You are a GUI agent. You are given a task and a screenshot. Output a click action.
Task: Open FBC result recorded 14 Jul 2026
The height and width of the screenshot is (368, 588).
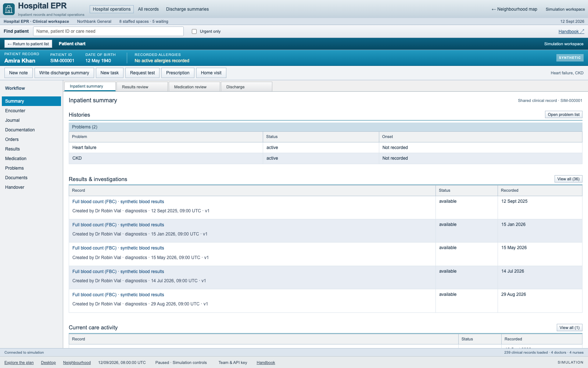118,272
